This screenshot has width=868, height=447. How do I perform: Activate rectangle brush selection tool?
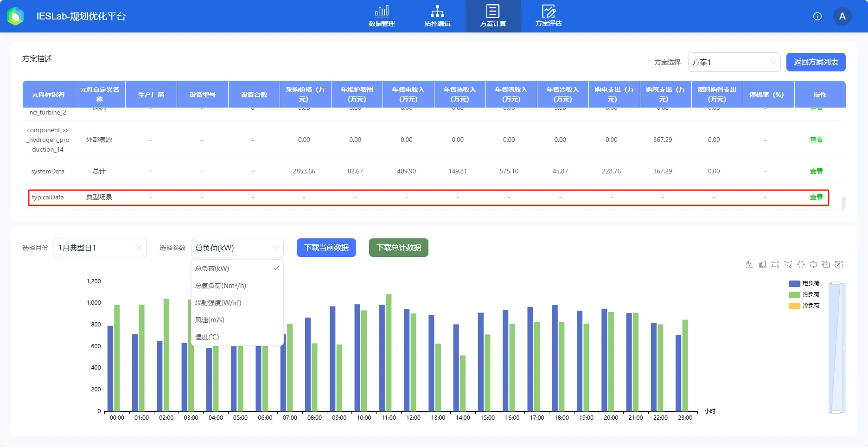tap(775, 264)
